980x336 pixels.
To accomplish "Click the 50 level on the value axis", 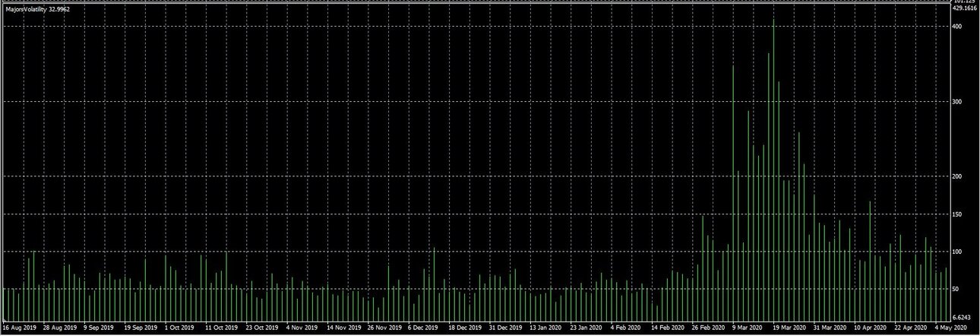I will [x=955, y=289].
